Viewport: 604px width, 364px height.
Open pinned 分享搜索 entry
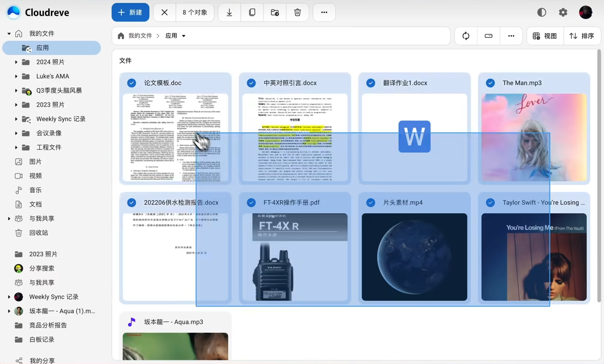51,268
